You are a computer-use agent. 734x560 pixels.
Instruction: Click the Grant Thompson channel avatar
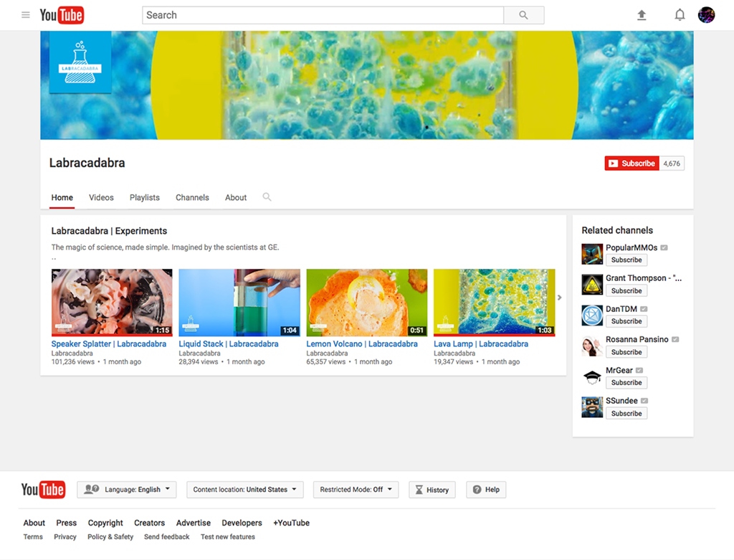(x=592, y=285)
